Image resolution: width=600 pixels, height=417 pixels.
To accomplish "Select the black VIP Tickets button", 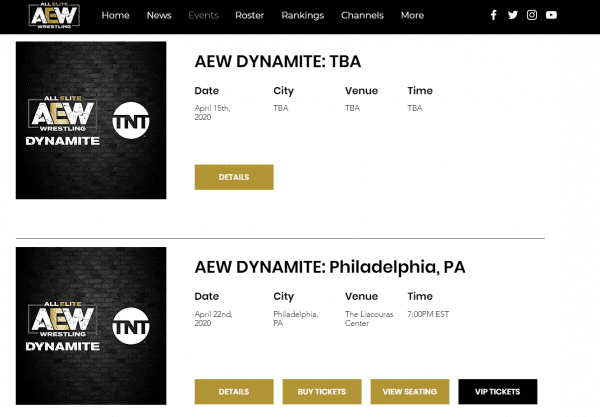I will pos(497,392).
